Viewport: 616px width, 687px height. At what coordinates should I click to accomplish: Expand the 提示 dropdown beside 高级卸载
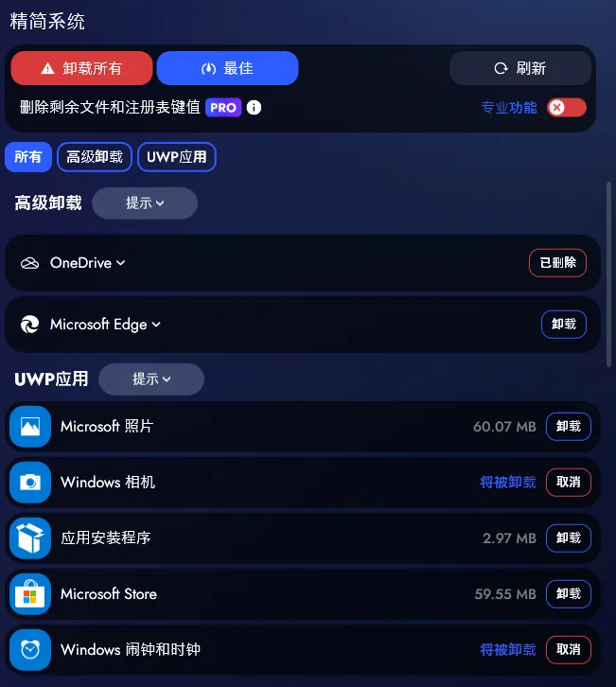[145, 203]
